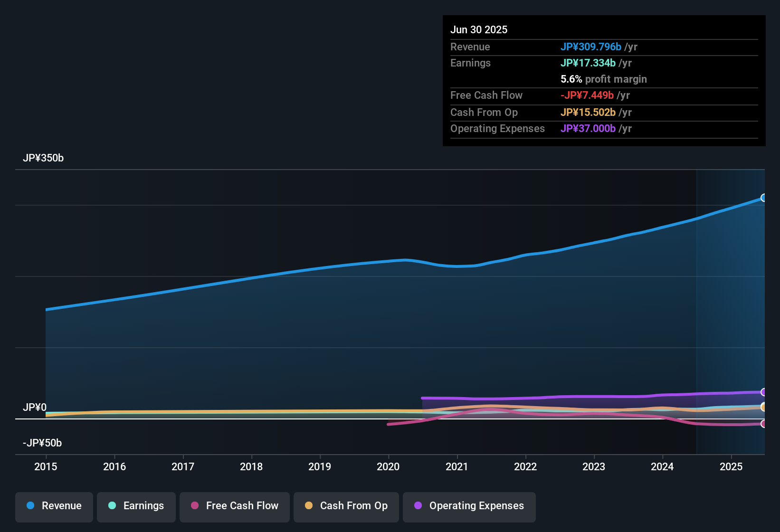Click the blue Revenue legend dot

point(30,506)
